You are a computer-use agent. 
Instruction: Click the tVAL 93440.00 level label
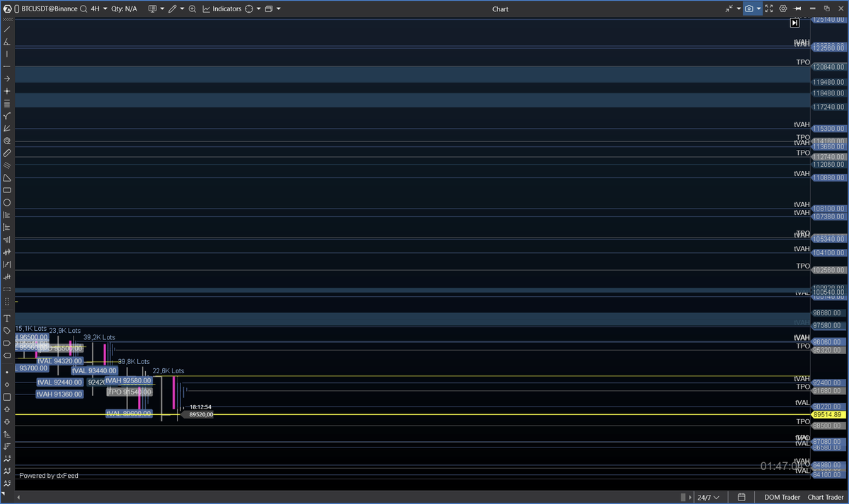pyautogui.click(x=94, y=370)
